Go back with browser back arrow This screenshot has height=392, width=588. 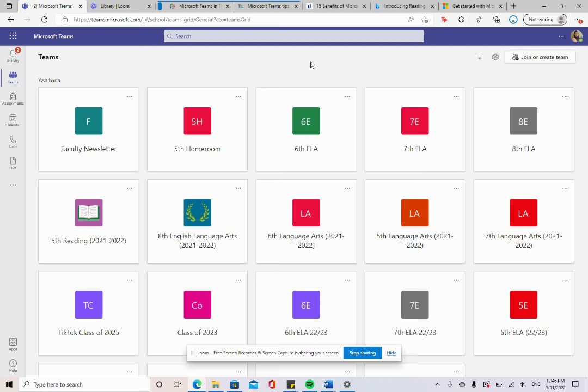[x=10, y=20]
